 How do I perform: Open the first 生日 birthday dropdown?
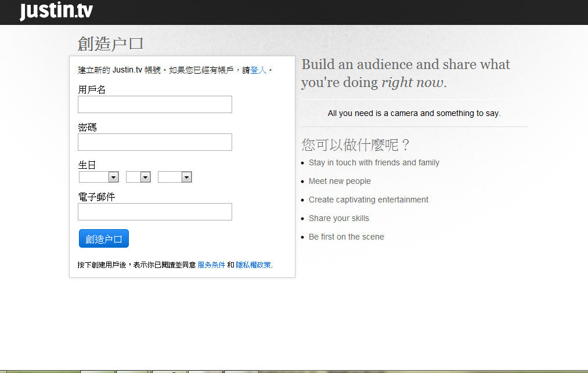tap(99, 177)
